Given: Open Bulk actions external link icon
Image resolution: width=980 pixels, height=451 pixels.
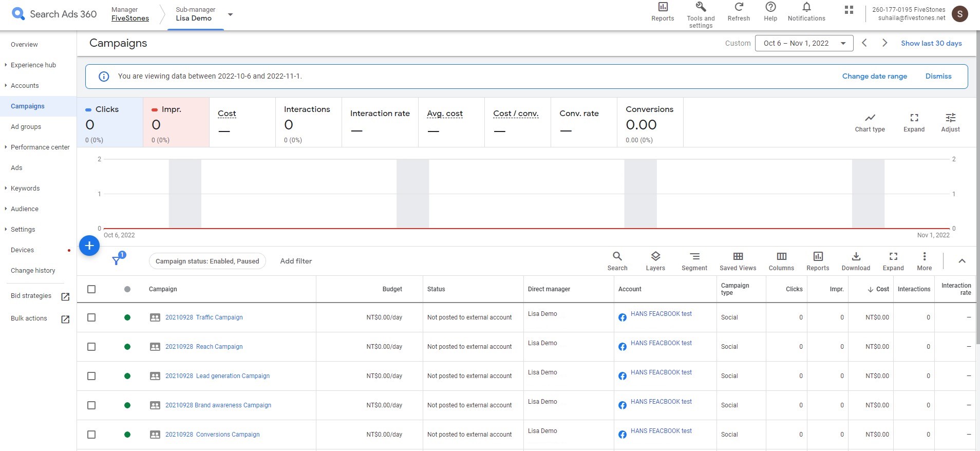Looking at the screenshot, I should 65,320.
